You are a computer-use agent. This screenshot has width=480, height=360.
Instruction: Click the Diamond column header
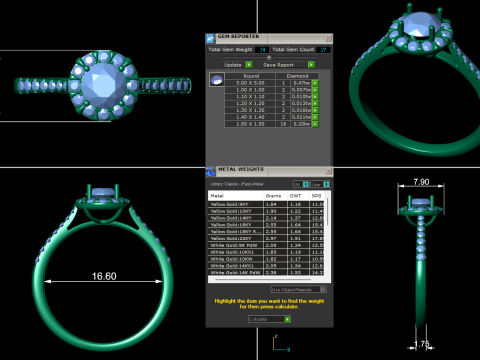pos(297,76)
